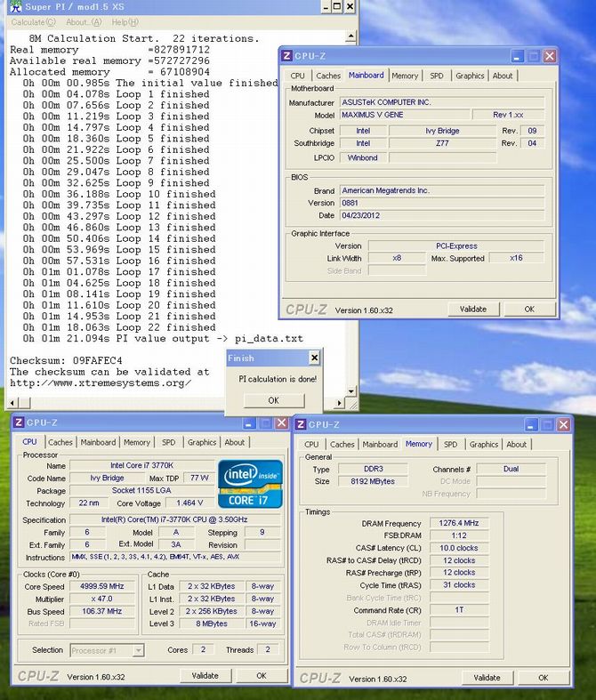Viewport: 596px width, 700px height.
Task: Click OK in the CPU window
Action: coord(262,676)
